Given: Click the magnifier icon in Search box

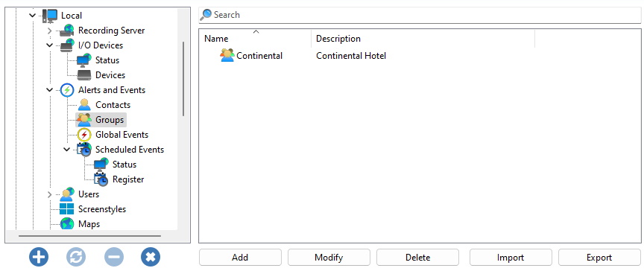Looking at the screenshot, I should (206, 15).
